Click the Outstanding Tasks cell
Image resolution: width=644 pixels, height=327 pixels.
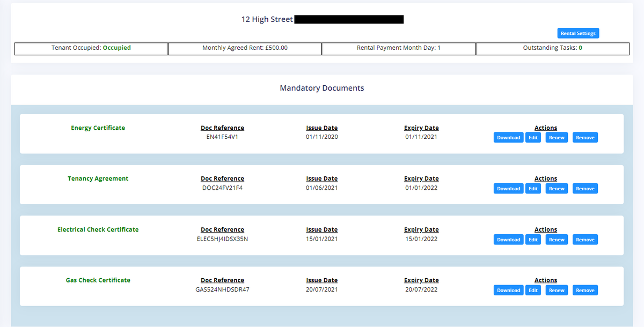553,48
